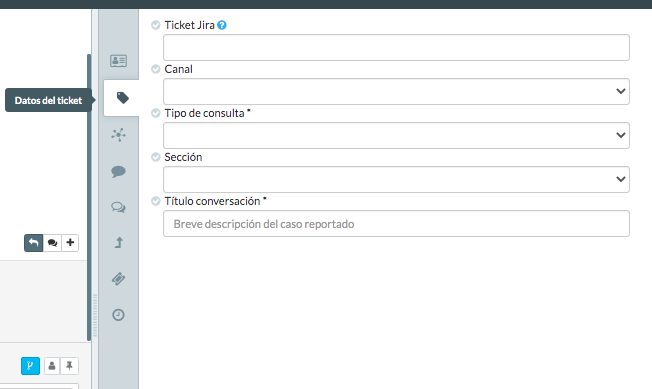Screen dimensions: 652x389
Task: Open the double chat bubbles panel
Action: coord(119,207)
